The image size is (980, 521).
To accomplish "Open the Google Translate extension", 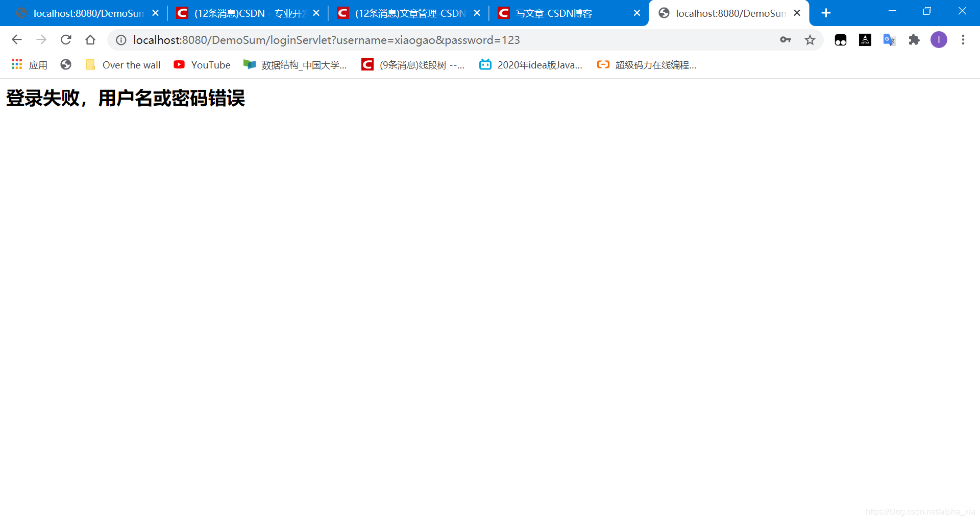I will click(889, 39).
